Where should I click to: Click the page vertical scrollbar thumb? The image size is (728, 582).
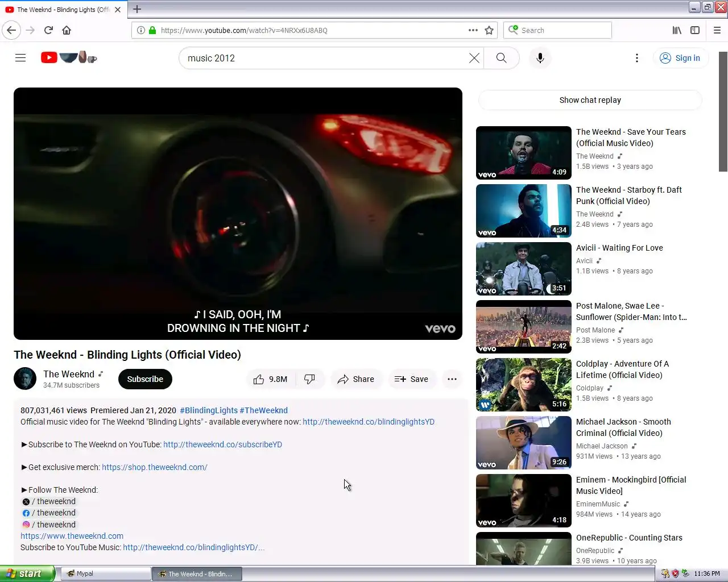(x=723, y=111)
